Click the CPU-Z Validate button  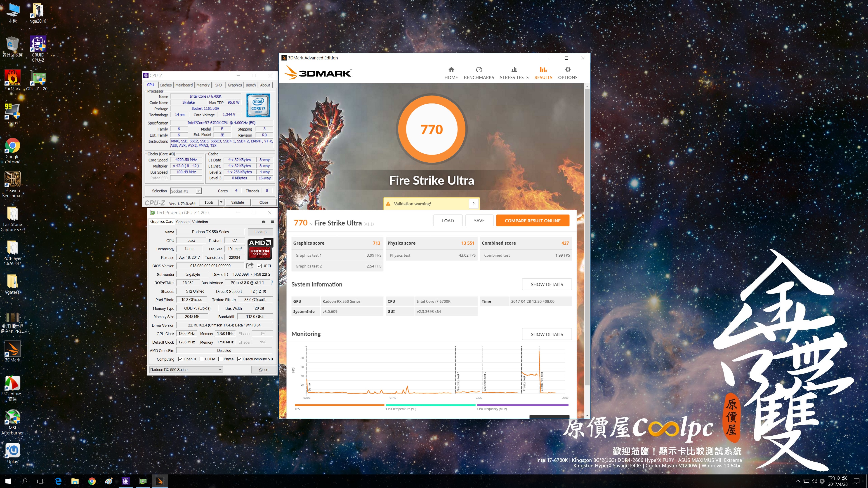[x=238, y=202]
